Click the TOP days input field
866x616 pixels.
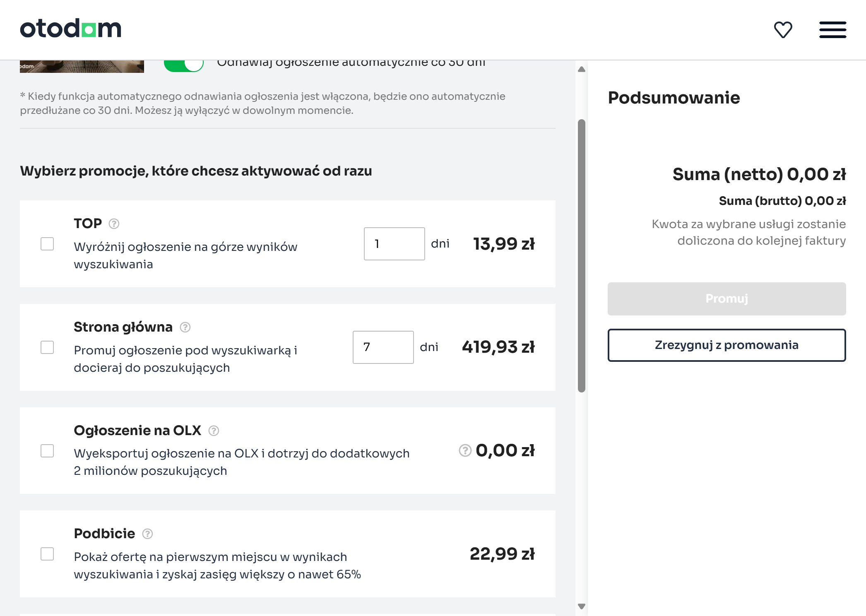coord(394,244)
